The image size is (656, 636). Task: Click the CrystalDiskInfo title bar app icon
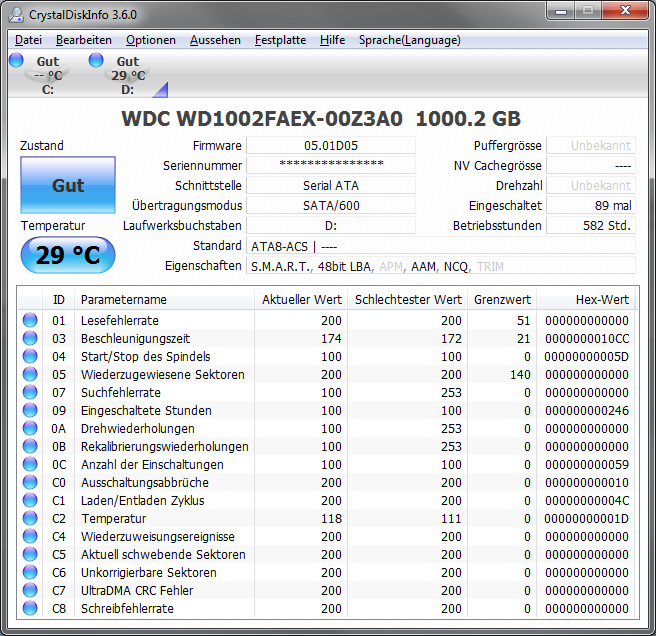(x=16, y=15)
